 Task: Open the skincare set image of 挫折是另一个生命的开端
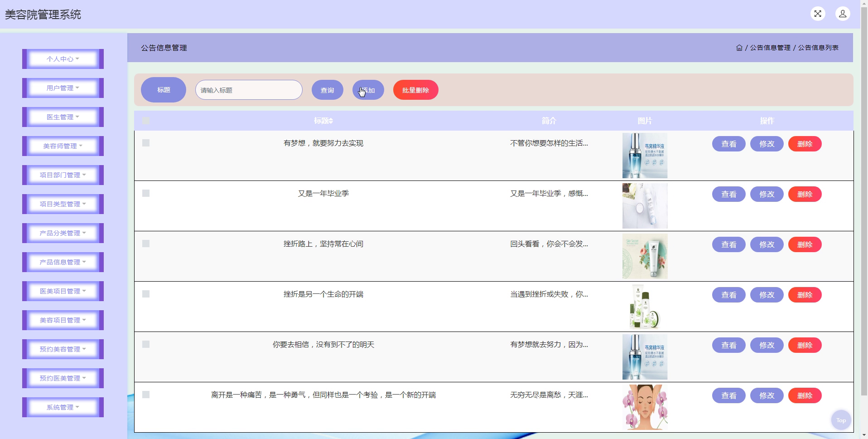click(645, 307)
